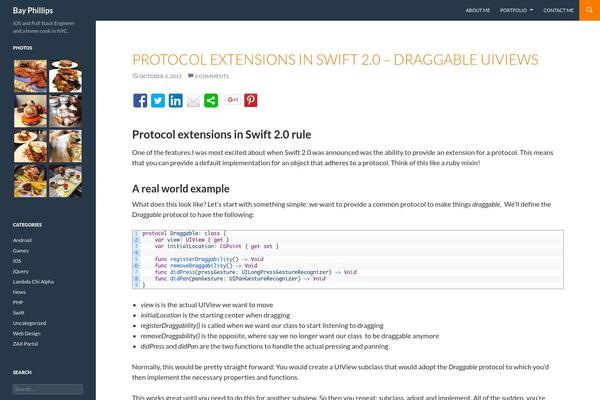This screenshot has width=600, height=400.
Task: Share post via email icon
Action: click(193, 101)
